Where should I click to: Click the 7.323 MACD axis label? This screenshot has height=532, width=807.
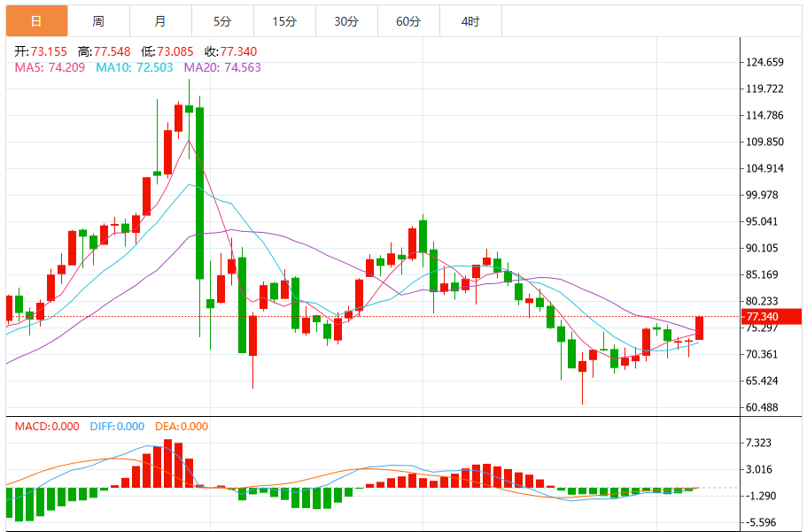(758, 443)
